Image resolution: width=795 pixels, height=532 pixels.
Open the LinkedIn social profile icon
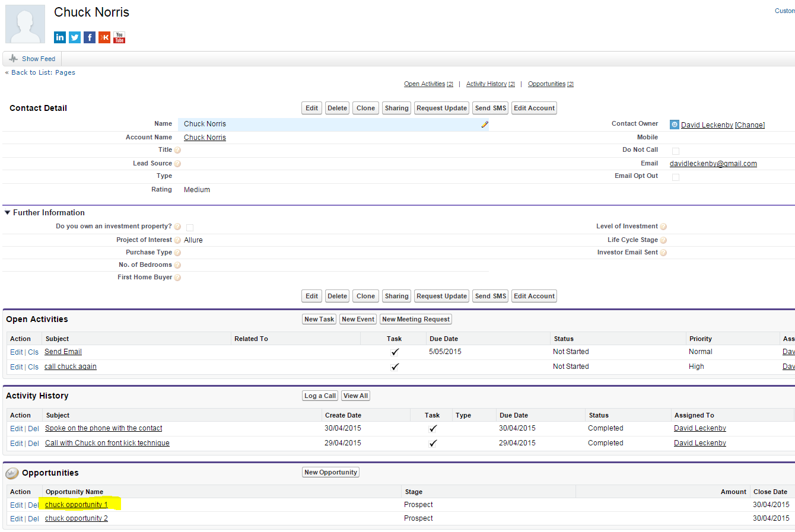point(60,37)
